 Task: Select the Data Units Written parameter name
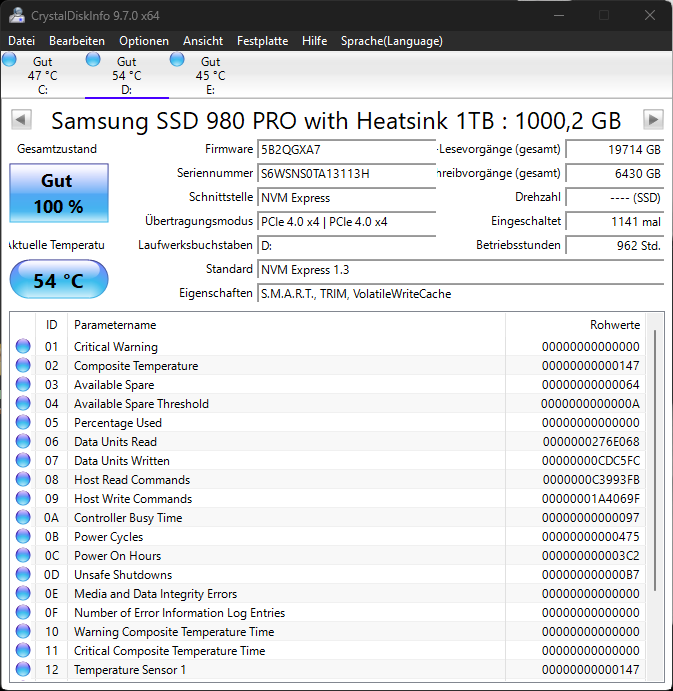(x=122, y=461)
